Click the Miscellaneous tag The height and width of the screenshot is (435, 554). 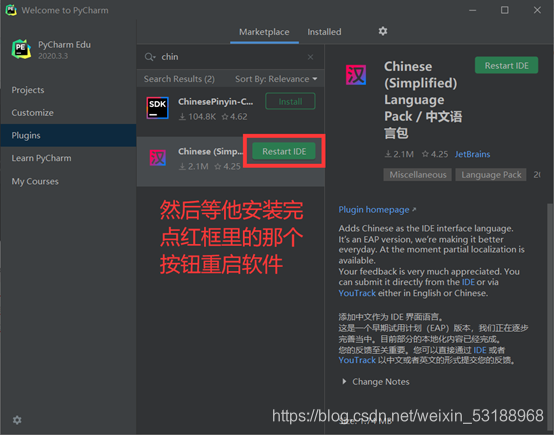[x=418, y=175]
